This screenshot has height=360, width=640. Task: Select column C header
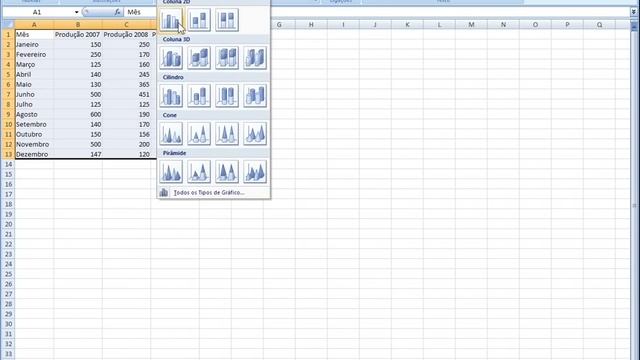click(x=126, y=24)
